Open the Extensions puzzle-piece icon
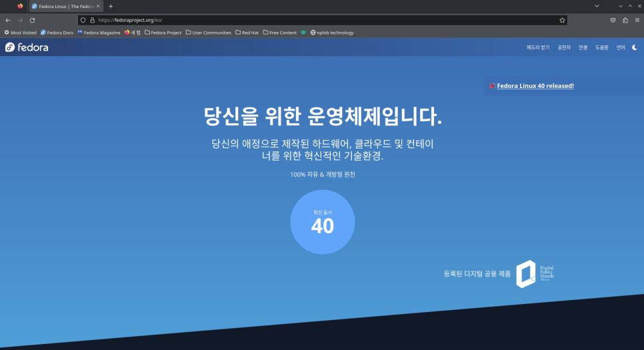Screen dimensions: 644x350 [625, 20]
